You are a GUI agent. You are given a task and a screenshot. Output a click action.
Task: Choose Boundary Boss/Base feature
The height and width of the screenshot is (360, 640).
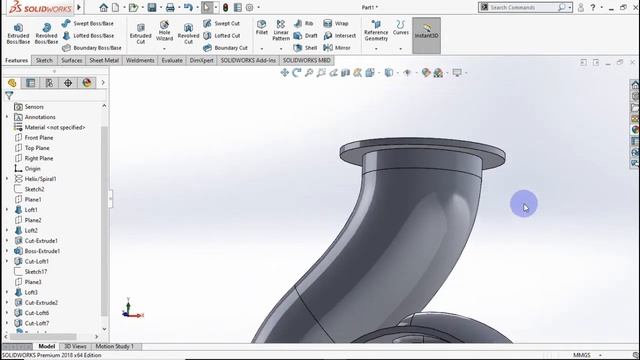[x=92, y=48]
